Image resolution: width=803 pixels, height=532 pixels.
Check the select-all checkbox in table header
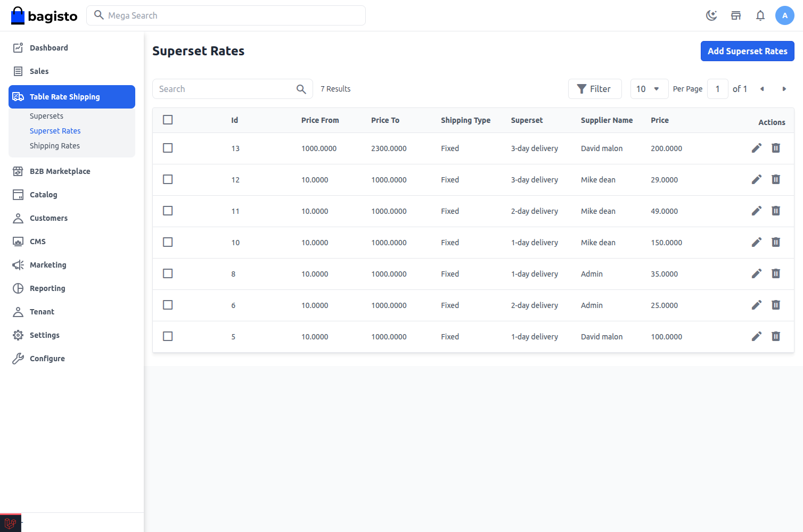[168, 120]
